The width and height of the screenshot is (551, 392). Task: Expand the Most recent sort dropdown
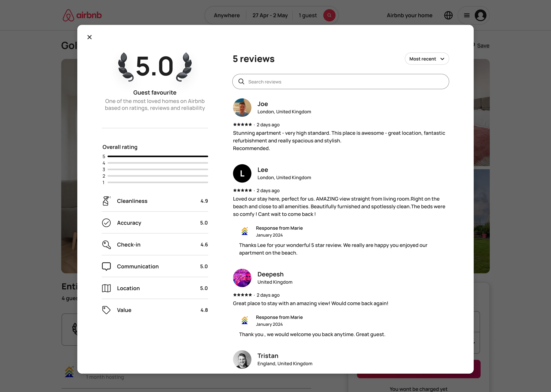[427, 59]
